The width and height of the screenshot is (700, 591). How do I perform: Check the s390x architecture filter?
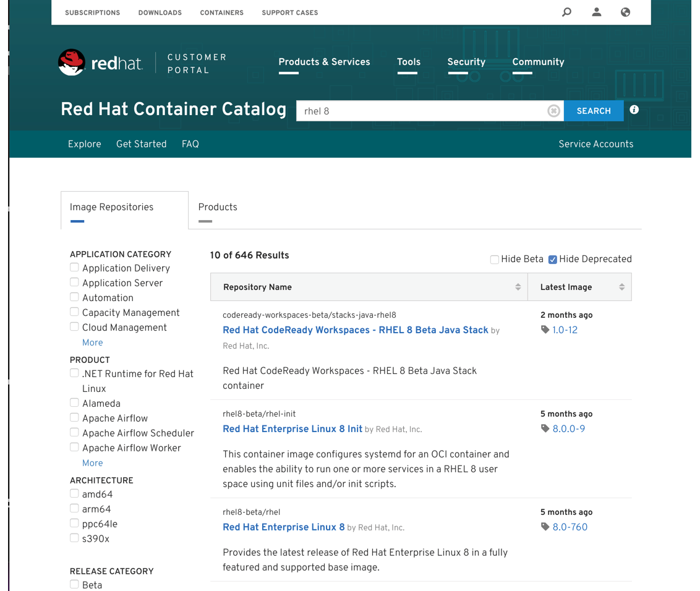(x=74, y=538)
